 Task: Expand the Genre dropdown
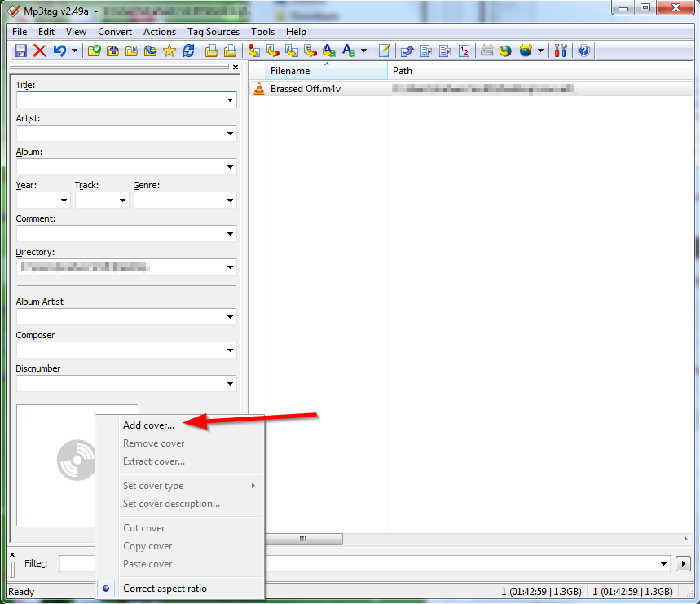(230, 201)
